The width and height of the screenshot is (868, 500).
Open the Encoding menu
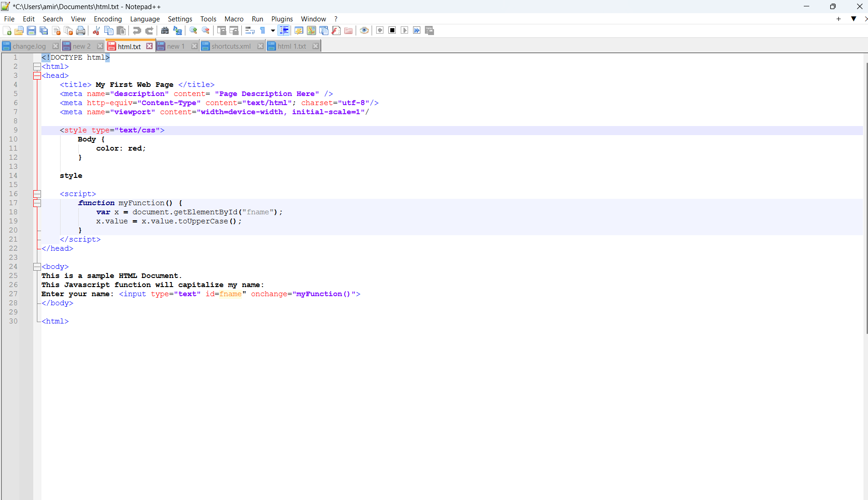(108, 19)
